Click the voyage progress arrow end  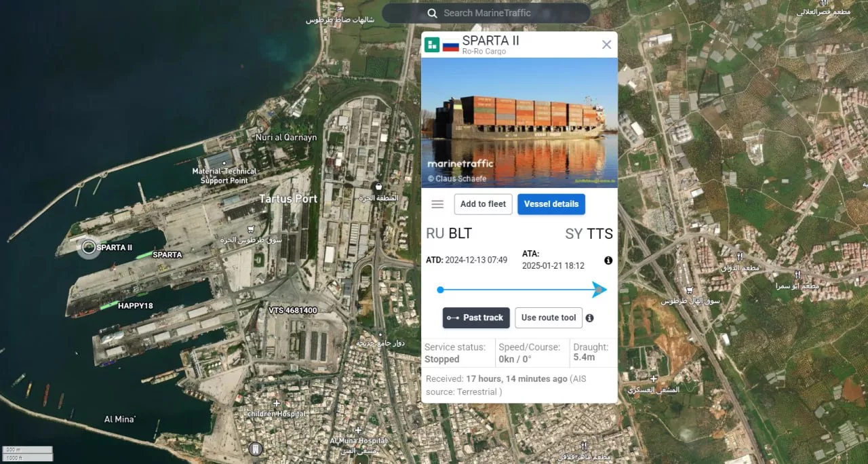(x=599, y=290)
